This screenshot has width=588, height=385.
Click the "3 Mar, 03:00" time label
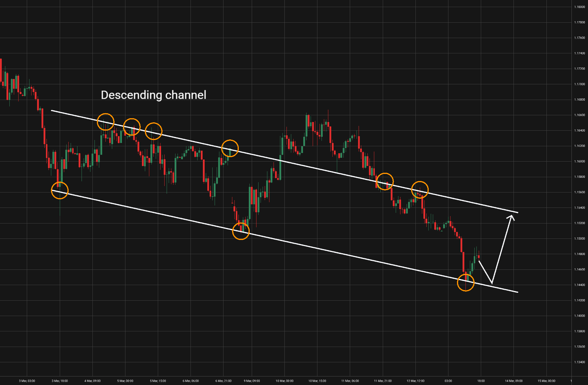(x=27, y=381)
